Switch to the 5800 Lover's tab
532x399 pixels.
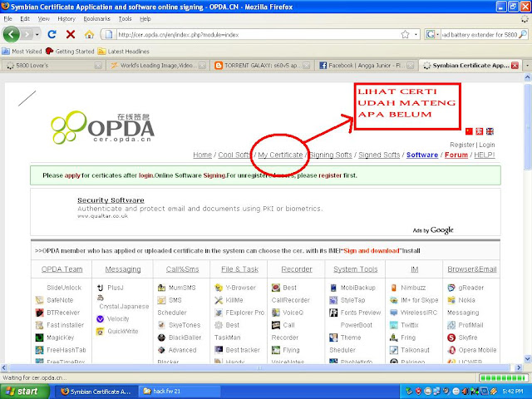(52, 65)
